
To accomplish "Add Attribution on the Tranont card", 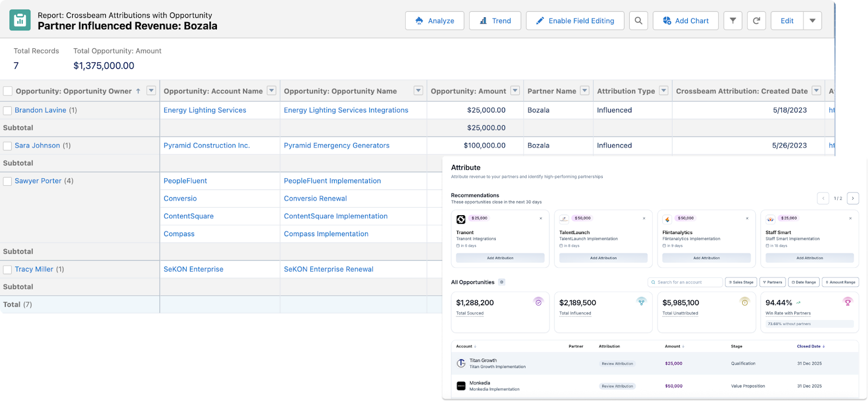I will pos(500,258).
